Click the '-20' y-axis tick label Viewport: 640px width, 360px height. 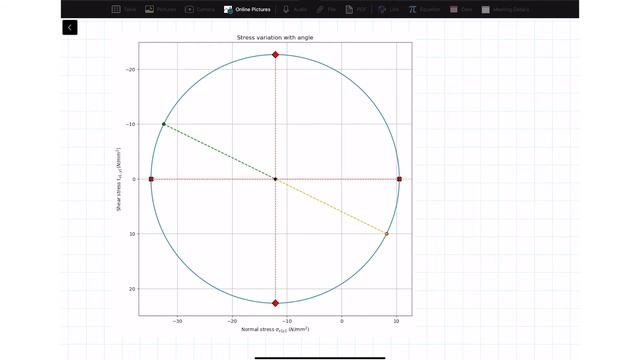tap(130, 70)
